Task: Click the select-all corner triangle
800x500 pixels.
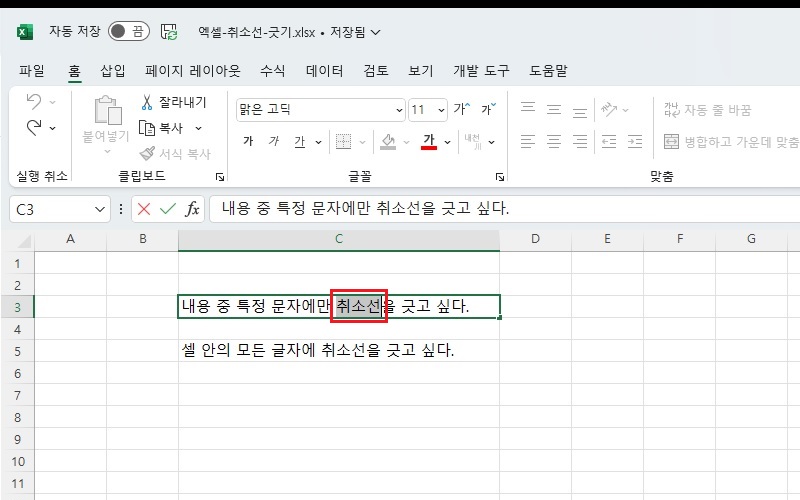Action: click(x=24, y=241)
